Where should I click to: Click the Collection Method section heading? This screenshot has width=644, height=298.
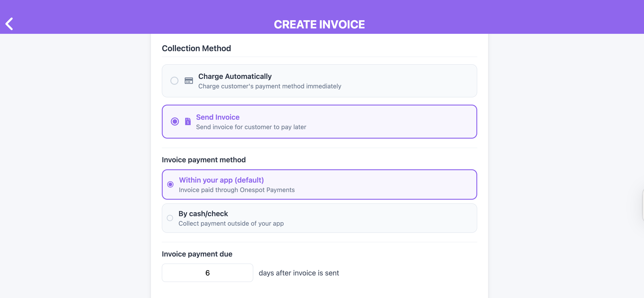pos(196,48)
